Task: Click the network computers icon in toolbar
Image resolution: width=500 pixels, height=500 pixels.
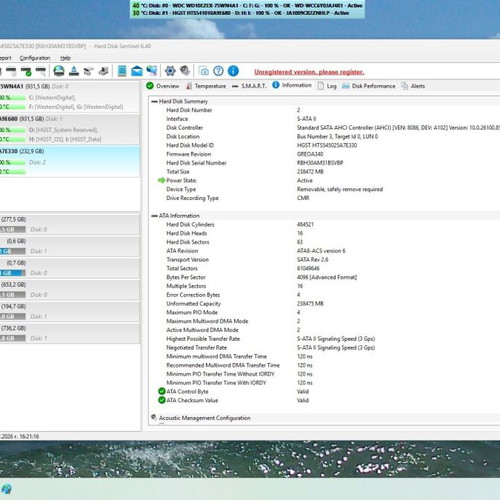Action: point(152,71)
